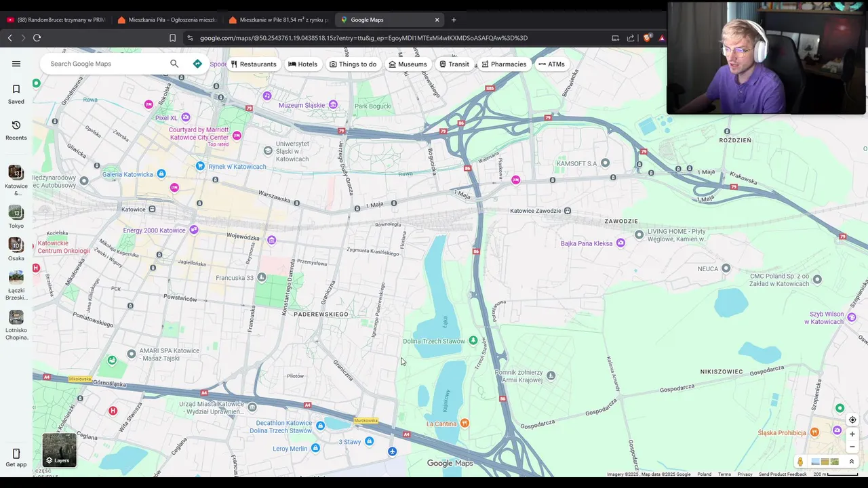This screenshot has height=488, width=868.
Task: Go forward in browser history
Action: click(23, 38)
